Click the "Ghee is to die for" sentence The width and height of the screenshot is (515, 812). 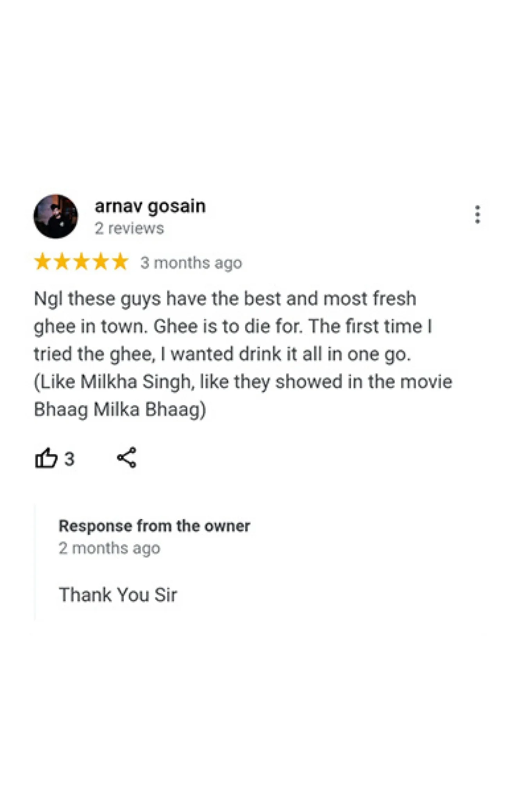228,326
